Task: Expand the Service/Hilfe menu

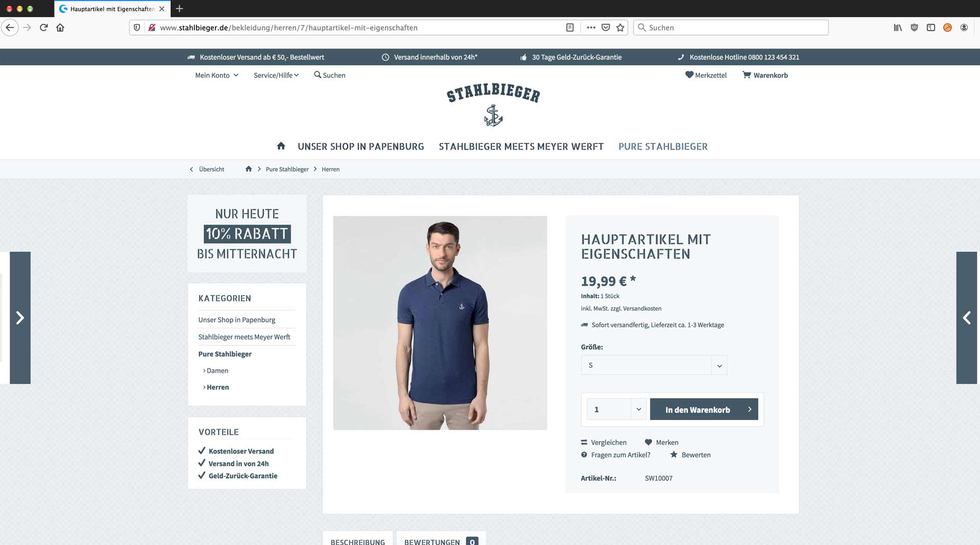Action: pyautogui.click(x=276, y=75)
